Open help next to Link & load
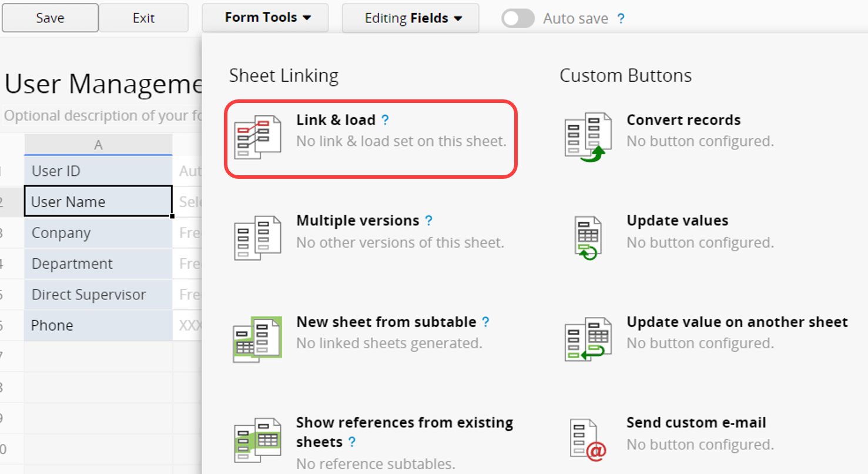 pyautogui.click(x=385, y=120)
